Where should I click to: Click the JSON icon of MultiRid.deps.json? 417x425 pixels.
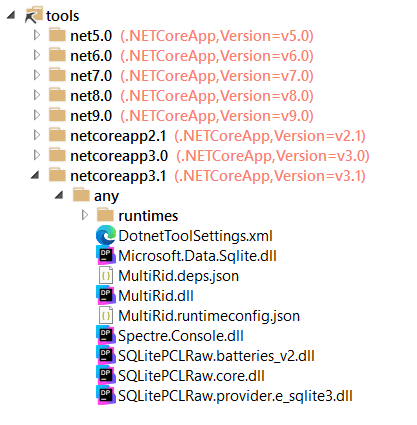106,276
